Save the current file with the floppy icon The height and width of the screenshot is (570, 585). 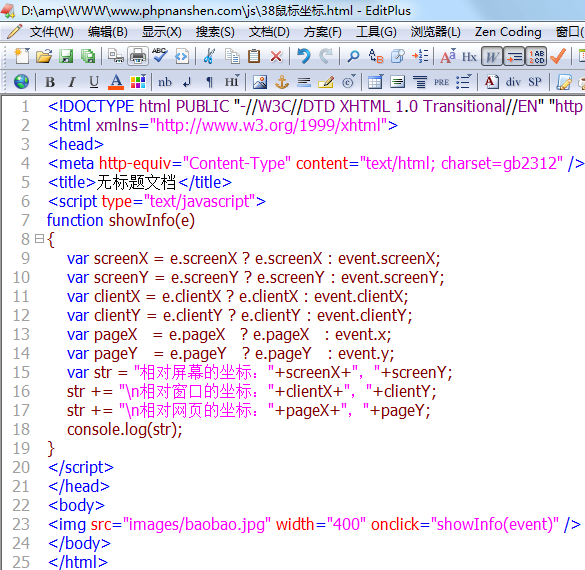point(66,56)
